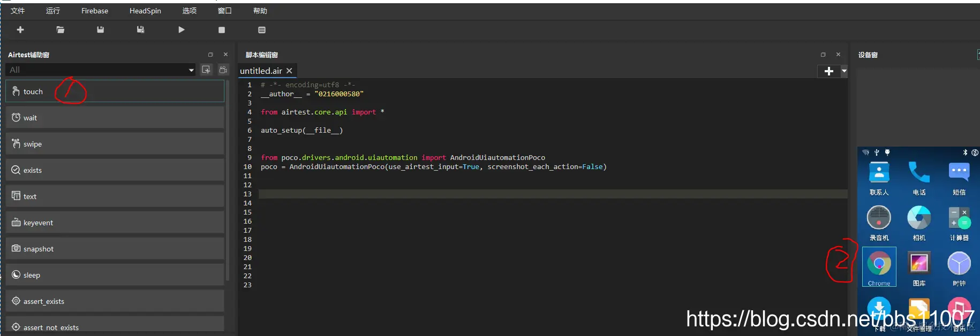Tap the 图库 gallery app on the device

pyautogui.click(x=919, y=269)
